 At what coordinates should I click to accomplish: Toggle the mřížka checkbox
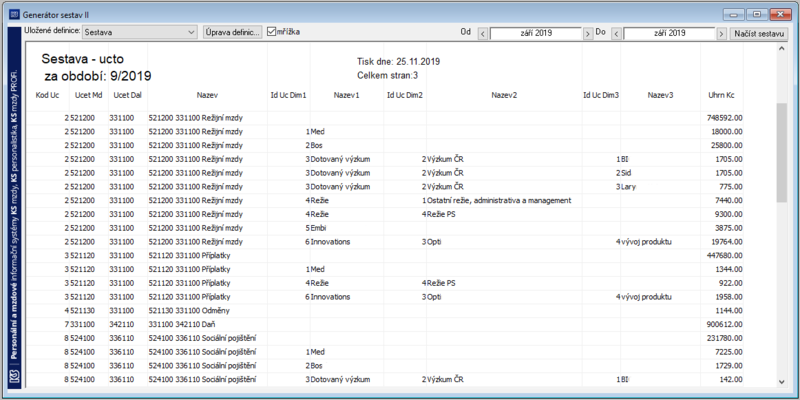pyautogui.click(x=271, y=32)
